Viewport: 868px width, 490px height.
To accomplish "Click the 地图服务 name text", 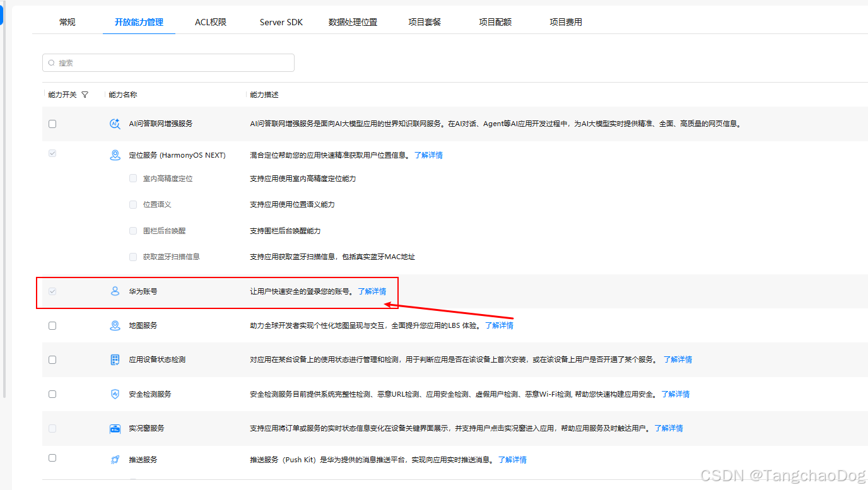I will click(143, 325).
